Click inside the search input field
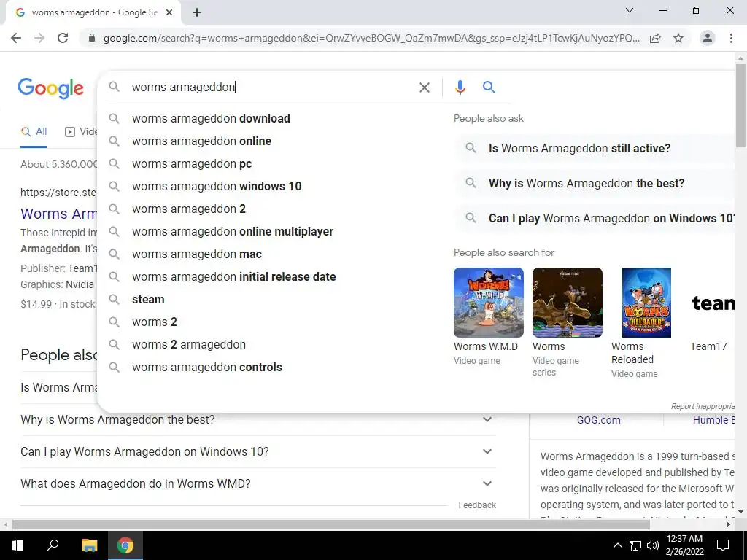This screenshot has height=560, width=747. click(x=271, y=87)
